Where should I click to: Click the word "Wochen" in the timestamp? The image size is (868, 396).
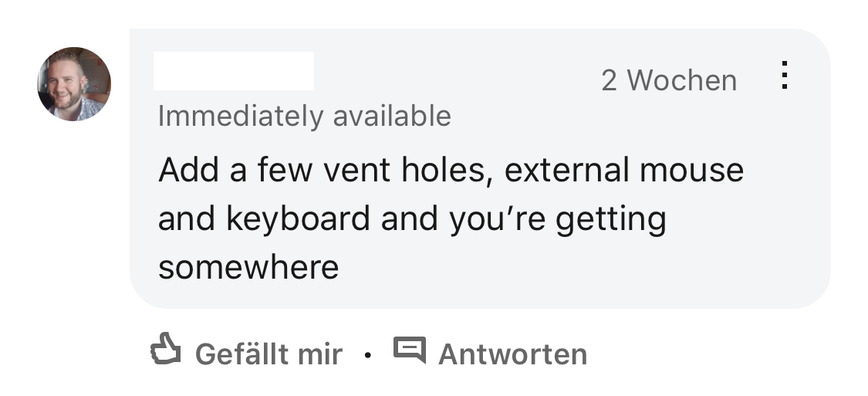click(682, 80)
